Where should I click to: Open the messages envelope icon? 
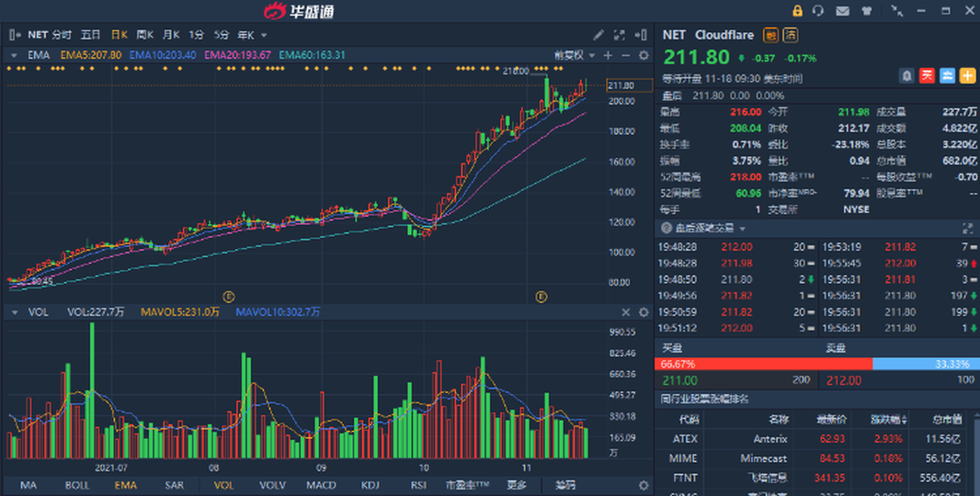click(842, 10)
